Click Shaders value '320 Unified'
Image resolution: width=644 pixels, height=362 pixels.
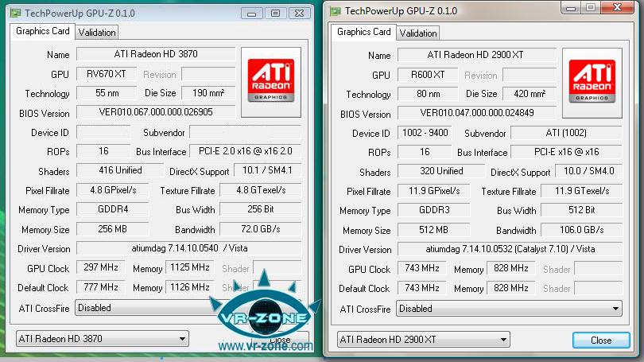[441, 171]
